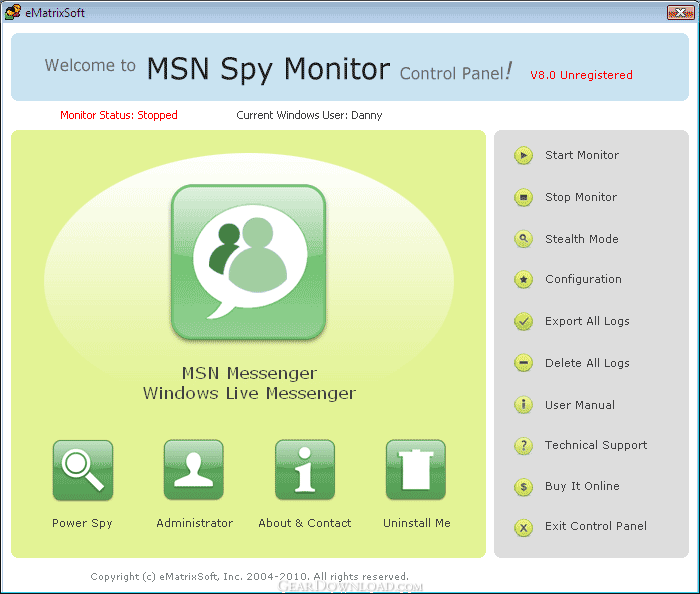Choose the Export All Logs label
Viewport: 700px width, 594px height.
pos(587,321)
